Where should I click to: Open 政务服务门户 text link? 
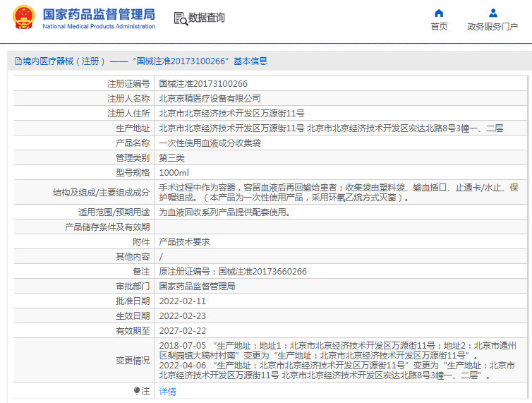pos(492,27)
